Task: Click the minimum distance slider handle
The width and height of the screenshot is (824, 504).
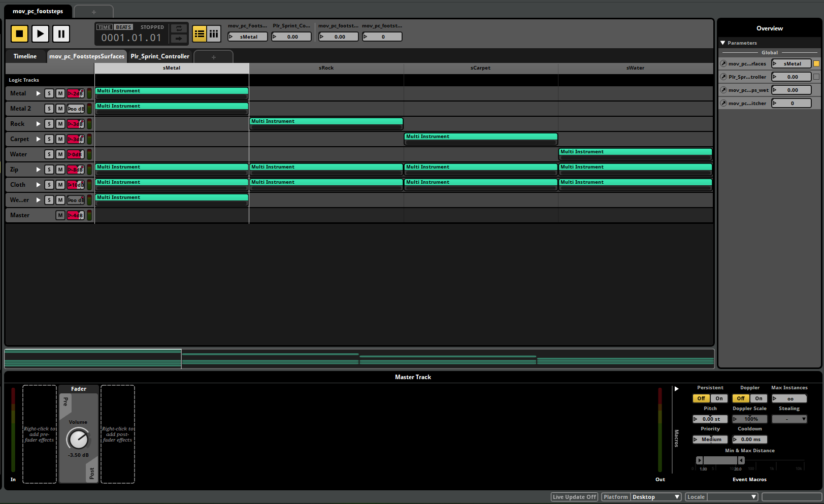Action: 700,460
